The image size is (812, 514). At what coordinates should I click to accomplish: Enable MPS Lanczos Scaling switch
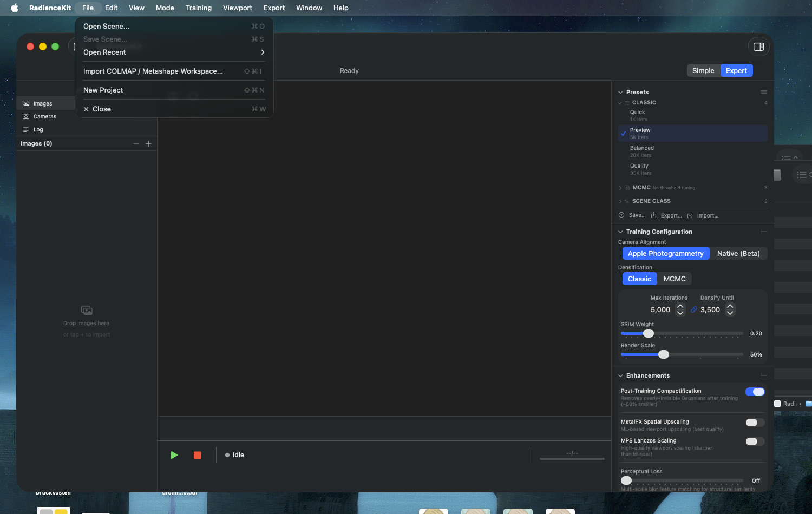coord(755,441)
